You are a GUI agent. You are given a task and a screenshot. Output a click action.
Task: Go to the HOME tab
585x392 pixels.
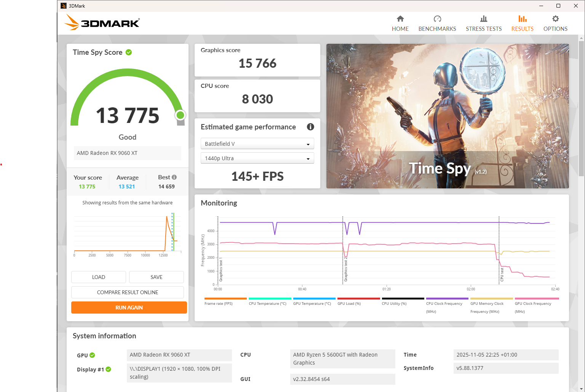point(400,23)
